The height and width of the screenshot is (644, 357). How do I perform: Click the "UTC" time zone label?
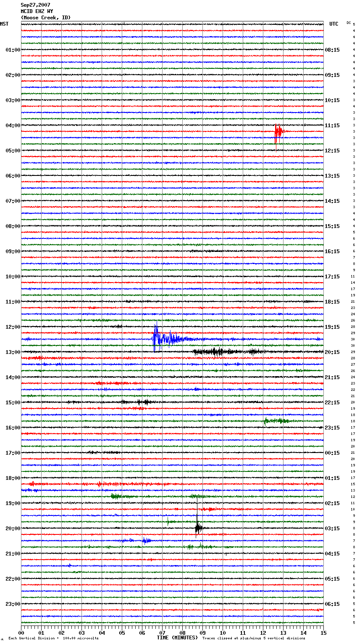334,24
